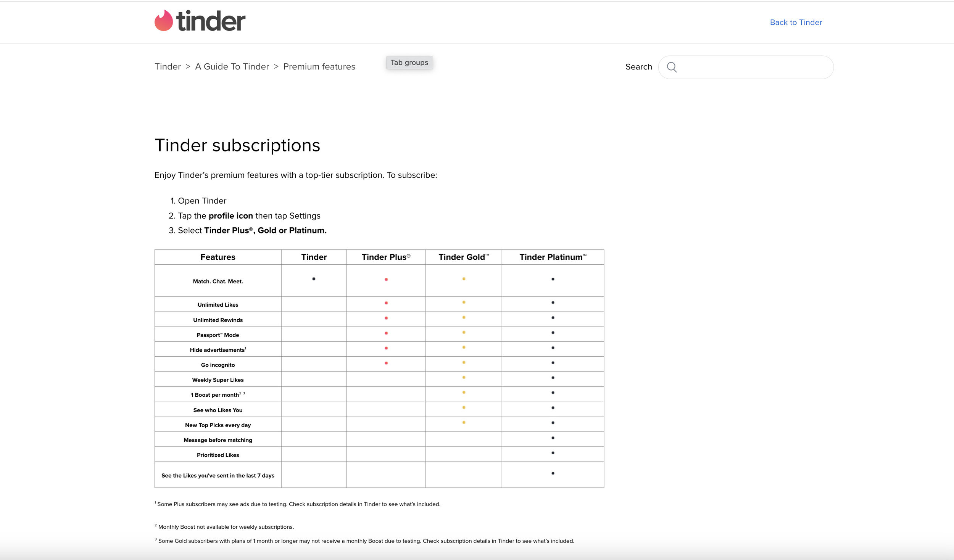Click footnote about Gold subscribers monthly Boost
Screen dimensions: 954x560
(364, 541)
